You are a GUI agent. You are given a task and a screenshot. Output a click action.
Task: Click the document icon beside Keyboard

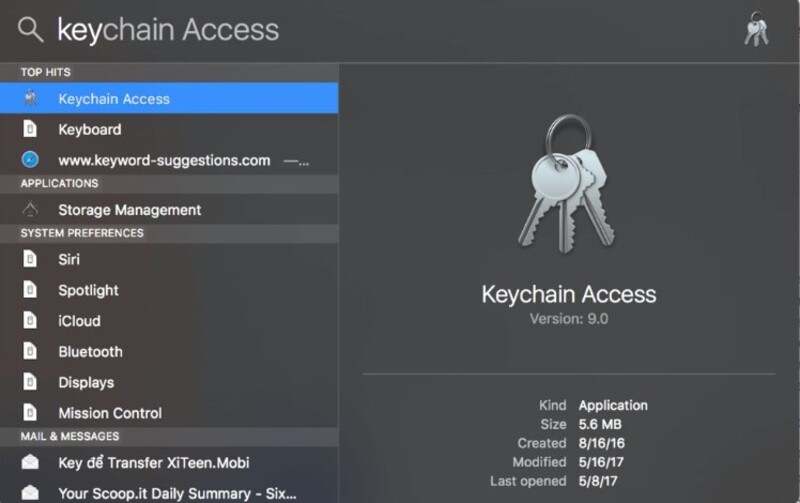tap(30, 129)
